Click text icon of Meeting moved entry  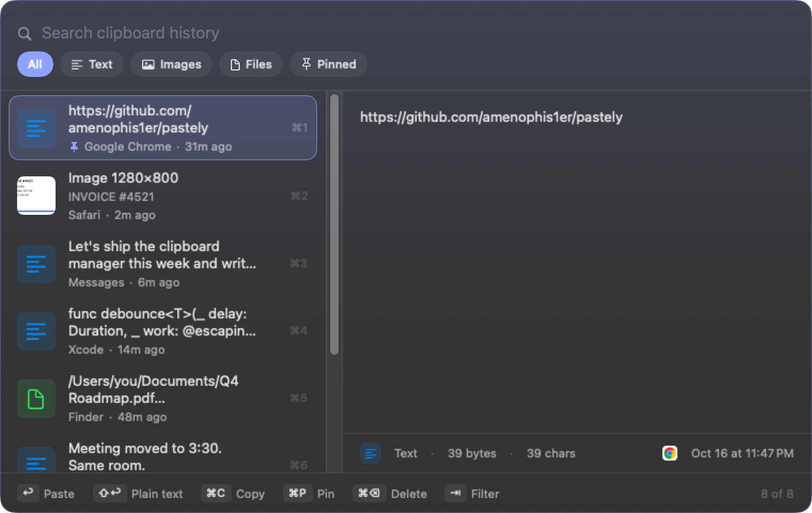point(36,460)
